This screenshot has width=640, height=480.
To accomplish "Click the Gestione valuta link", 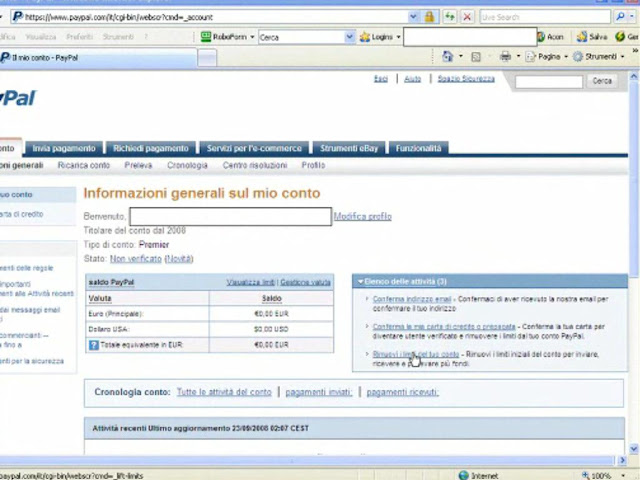I will click(305, 282).
